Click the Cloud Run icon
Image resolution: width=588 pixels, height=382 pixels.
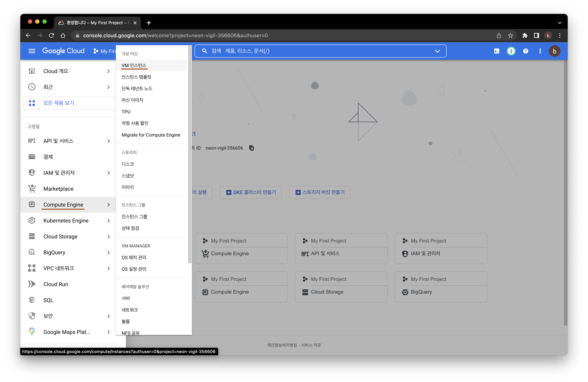point(32,284)
